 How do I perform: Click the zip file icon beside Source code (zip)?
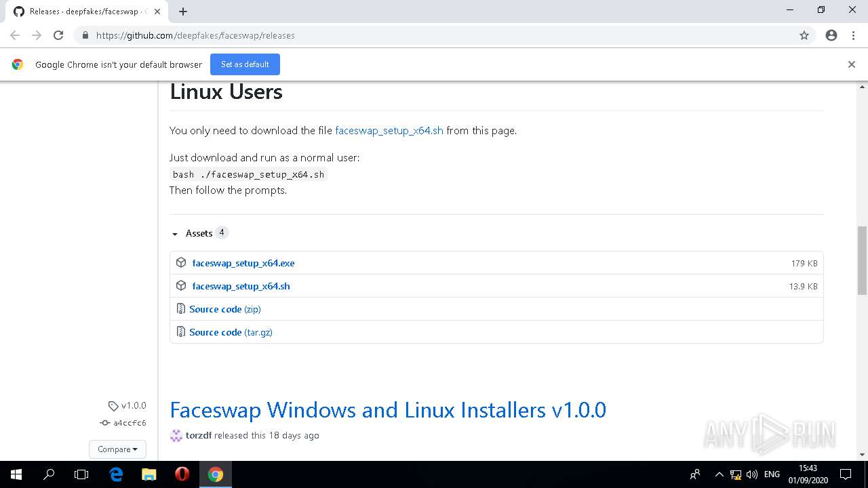(x=181, y=308)
